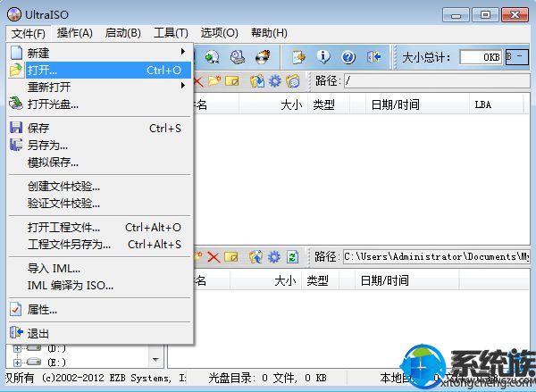Viewport: 536px width, 392px height.
Task: Click the blue question mark help icon
Action: coord(348,57)
